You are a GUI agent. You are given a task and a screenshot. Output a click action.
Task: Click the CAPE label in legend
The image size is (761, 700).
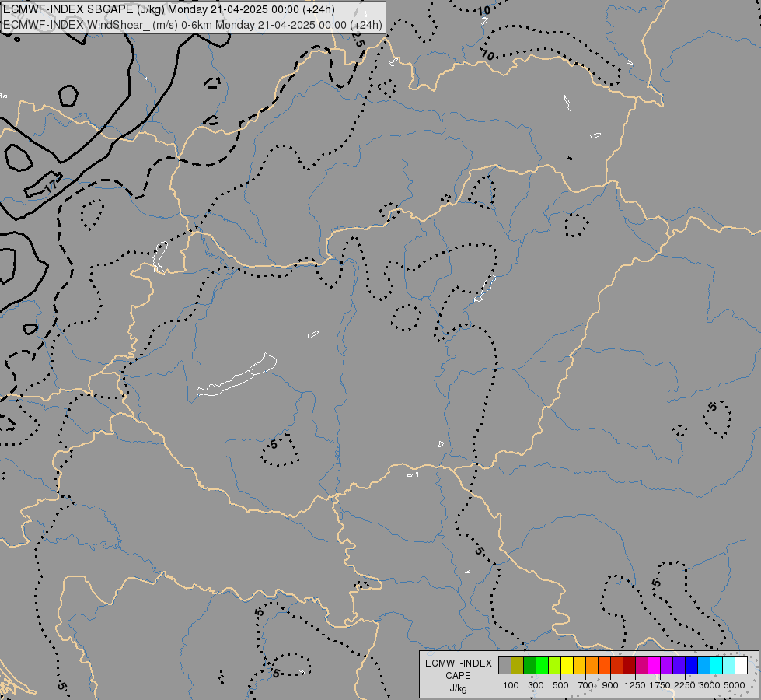(x=458, y=676)
